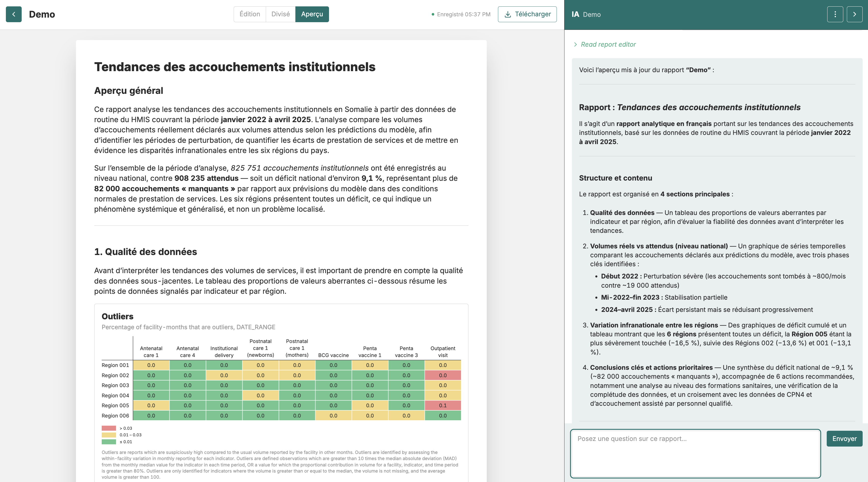
Task: Expand the Read report editor step
Action: 605,44
